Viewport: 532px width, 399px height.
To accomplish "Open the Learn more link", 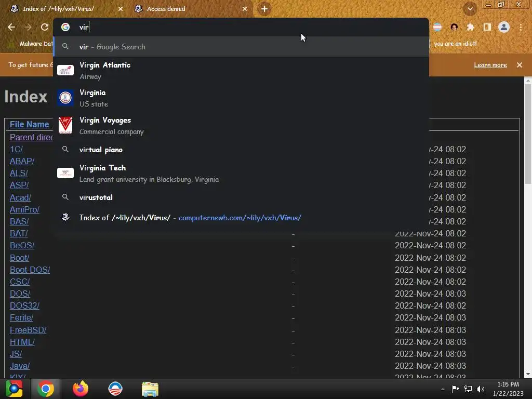I will [490, 65].
